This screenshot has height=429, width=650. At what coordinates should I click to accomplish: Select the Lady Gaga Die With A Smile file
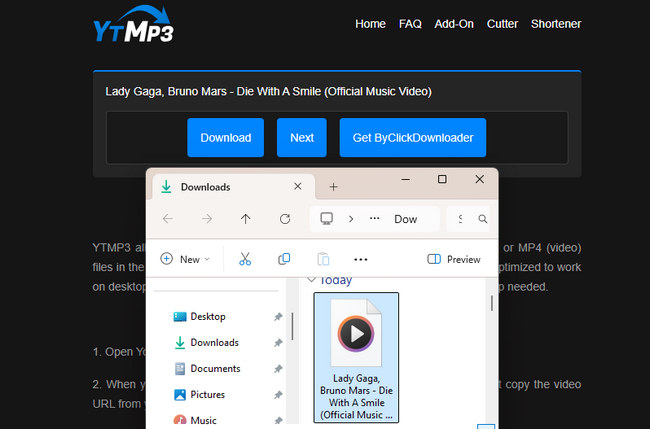[356, 357]
